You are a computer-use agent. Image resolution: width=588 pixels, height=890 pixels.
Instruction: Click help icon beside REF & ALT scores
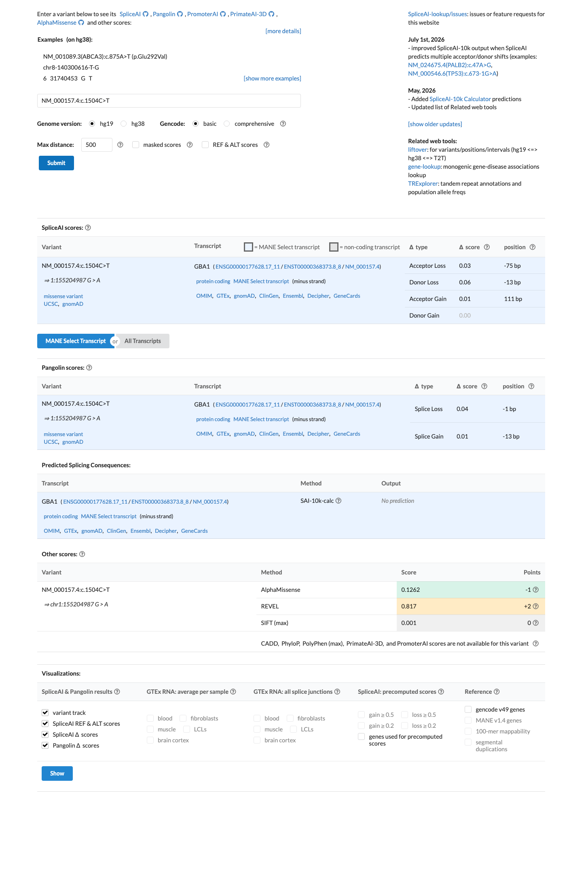pos(267,145)
